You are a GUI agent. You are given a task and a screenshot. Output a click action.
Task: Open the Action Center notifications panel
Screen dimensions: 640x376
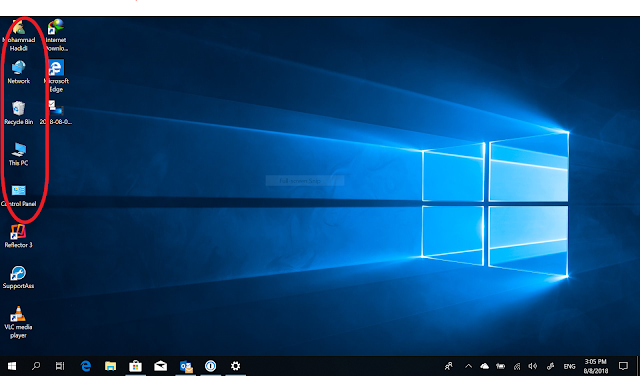(x=623, y=366)
